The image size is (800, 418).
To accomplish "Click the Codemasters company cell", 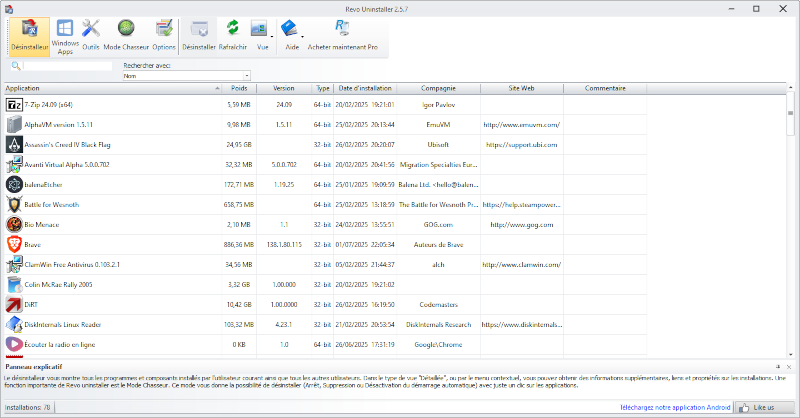I will click(438, 305).
